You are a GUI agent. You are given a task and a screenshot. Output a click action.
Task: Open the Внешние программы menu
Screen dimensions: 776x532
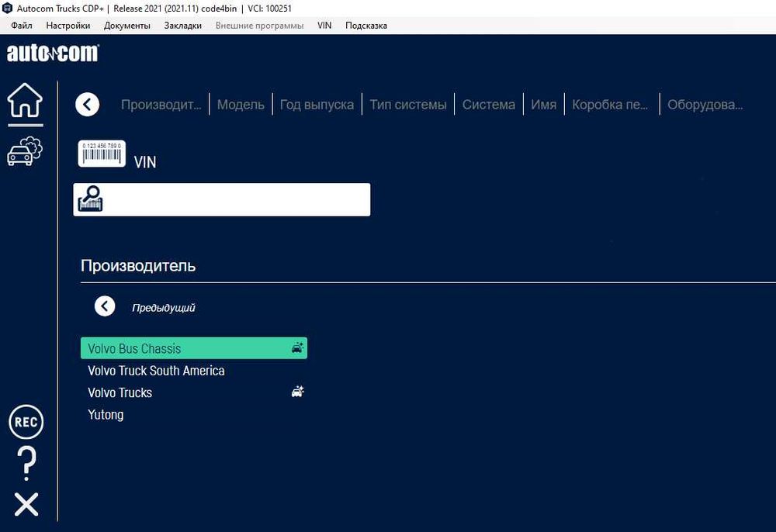click(260, 26)
